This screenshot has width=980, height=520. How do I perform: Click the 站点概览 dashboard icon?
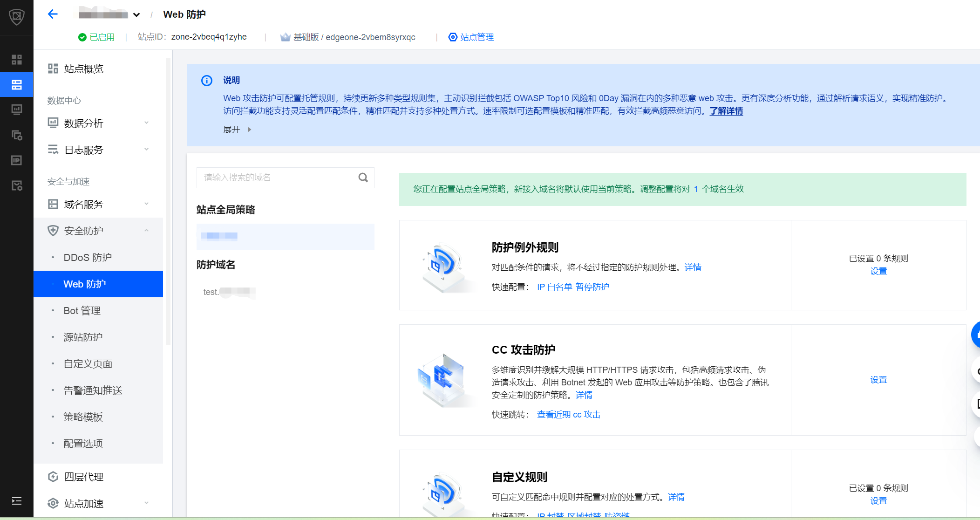[x=53, y=69]
